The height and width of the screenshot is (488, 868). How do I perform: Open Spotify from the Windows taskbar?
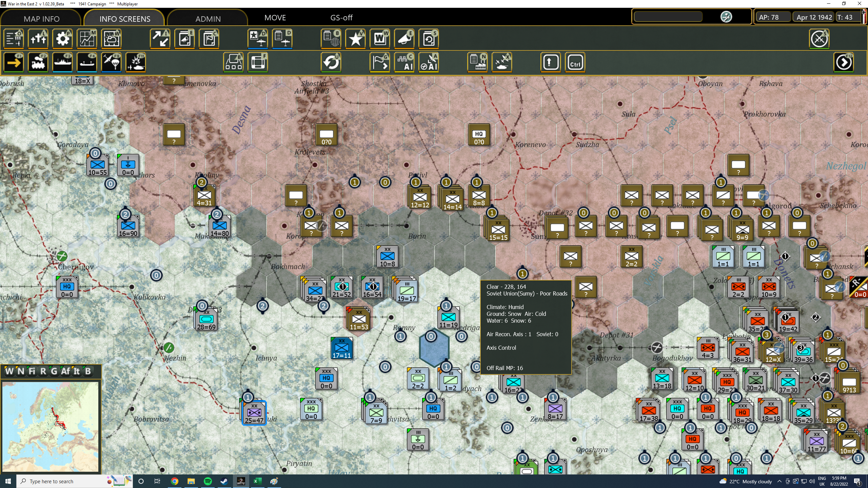[x=208, y=481]
